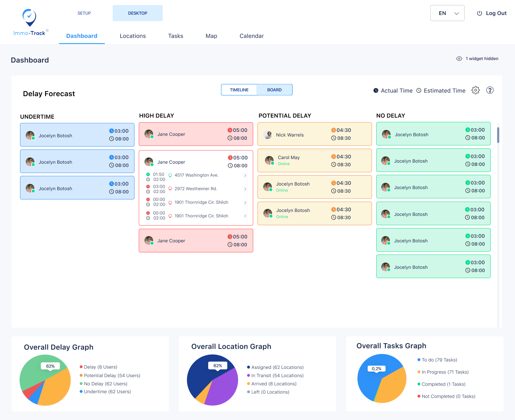Viewport: 515px width, 420px height.
Task: Open the Delay Forecast settings gear
Action: [476, 90]
